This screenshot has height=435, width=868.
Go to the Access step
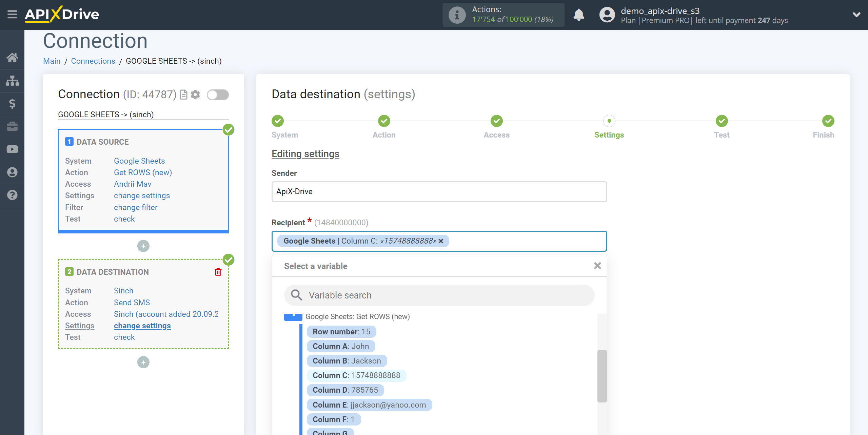[x=496, y=121]
